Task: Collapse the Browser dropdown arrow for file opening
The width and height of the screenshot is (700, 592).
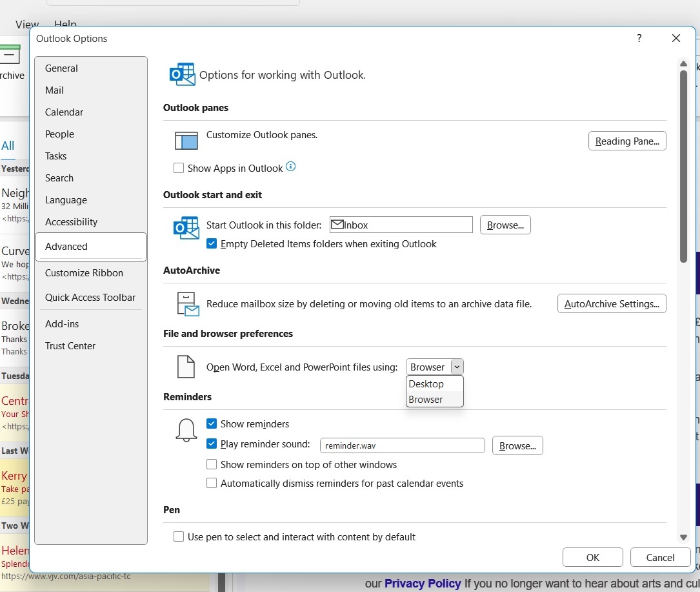Action: pos(457,367)
